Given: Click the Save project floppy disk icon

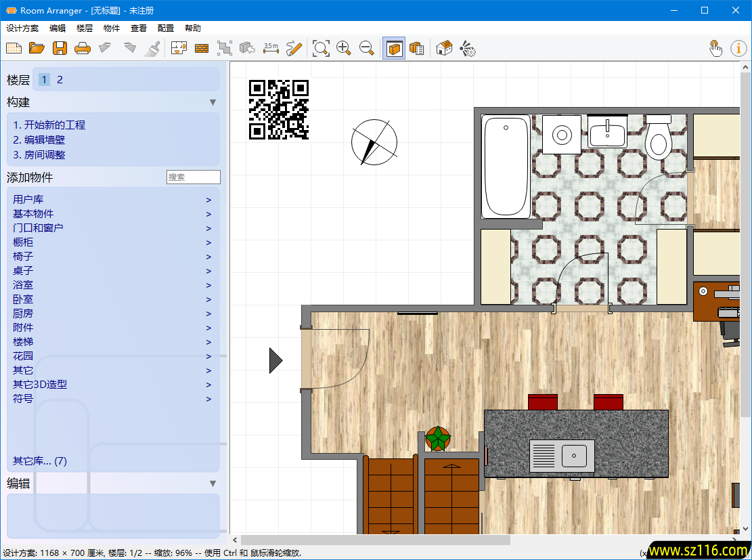Looking at the screenshot, I should point(60,48).
